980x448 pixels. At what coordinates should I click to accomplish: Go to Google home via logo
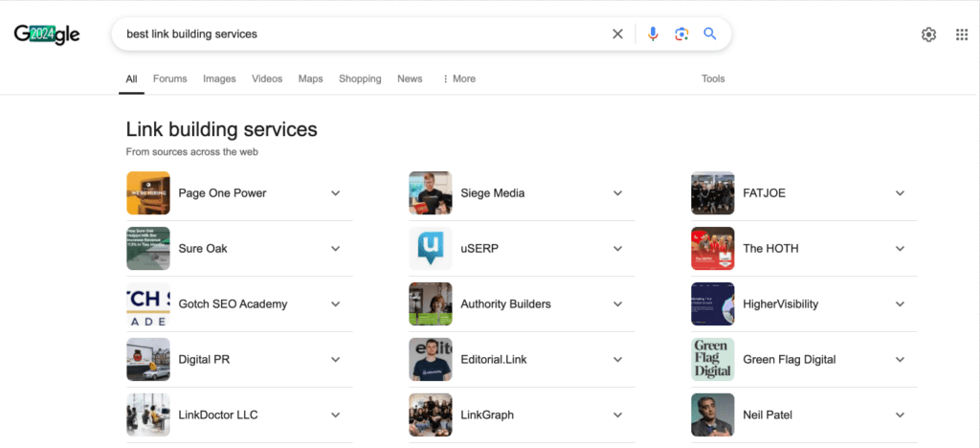tap(47, 34)
